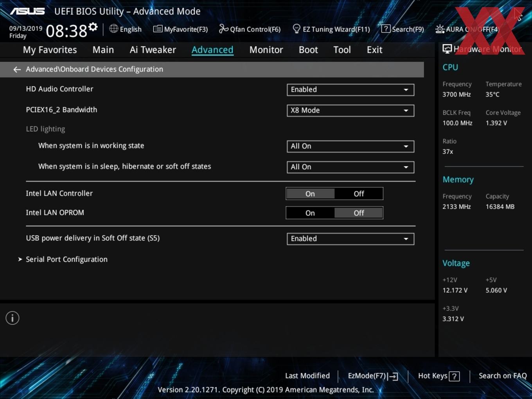Click the EZ Tuning Wizard bulb icon
532x399 pixels.
coord(297,29)
